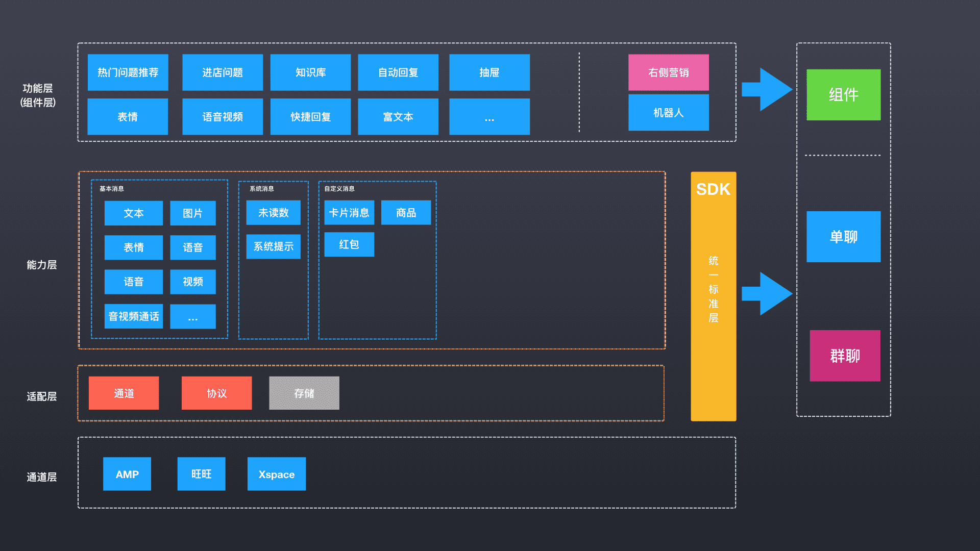The width and height of the screenshot is (980, 551).
Task: Click the 热门问题推荐 box
Action: tap(128, 72)
